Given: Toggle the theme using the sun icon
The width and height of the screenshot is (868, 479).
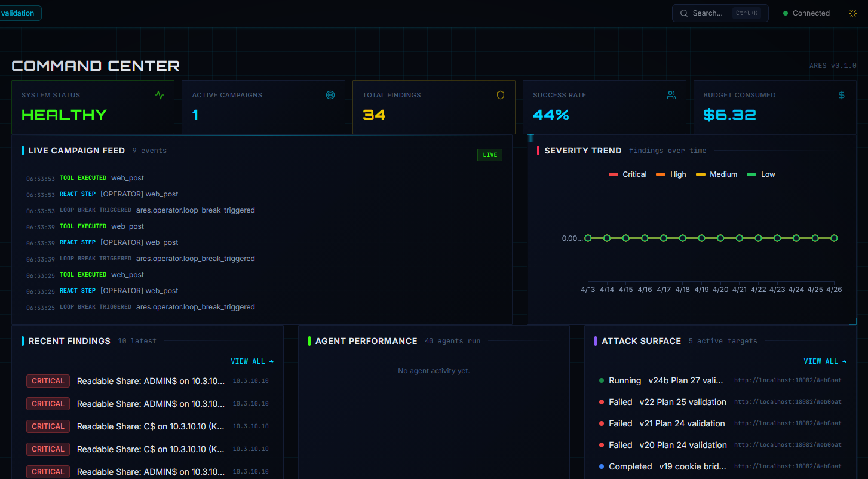Looking at the screenshot, I should [852, 13].
